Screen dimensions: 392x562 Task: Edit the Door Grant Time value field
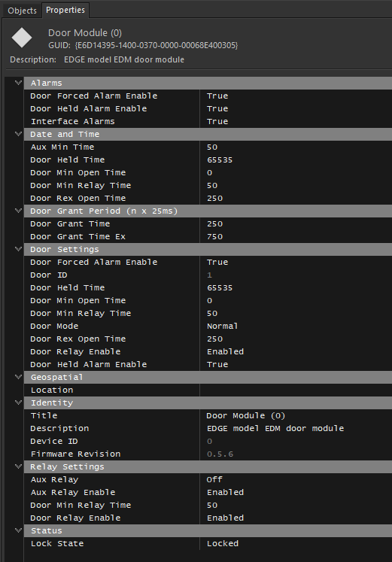tap(296, 223)
